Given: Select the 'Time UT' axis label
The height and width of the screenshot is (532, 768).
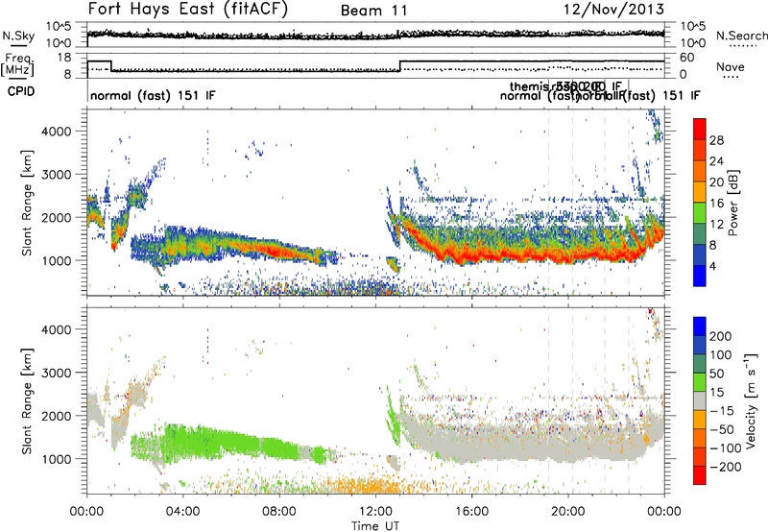Looking at the screenshot, I should click(x=375, y=526).
